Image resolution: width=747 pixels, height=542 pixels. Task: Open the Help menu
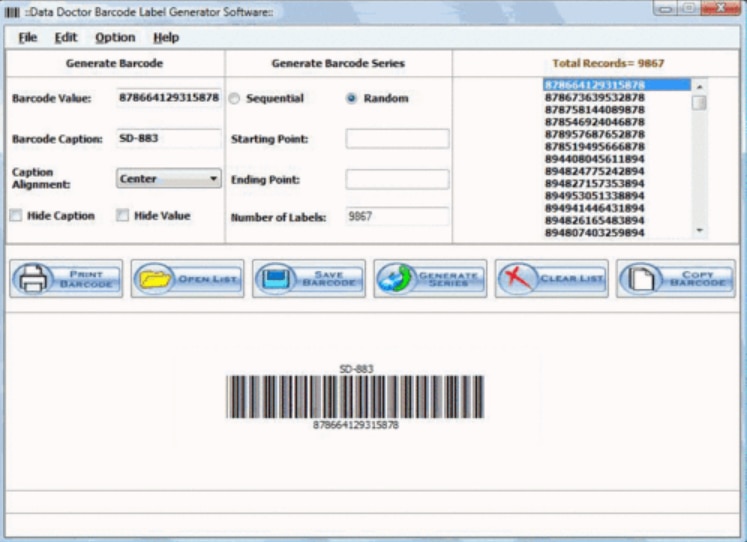[166, 38]
